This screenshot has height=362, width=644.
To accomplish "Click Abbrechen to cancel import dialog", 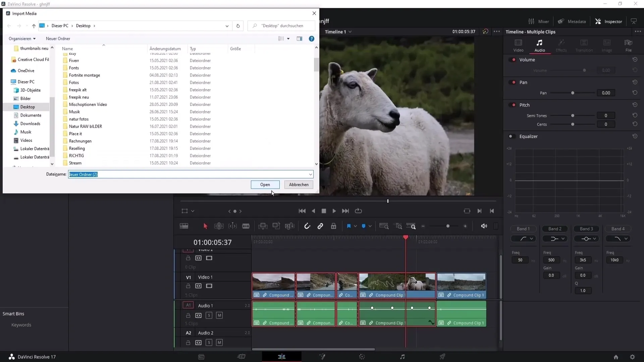I will coord(299,184).
